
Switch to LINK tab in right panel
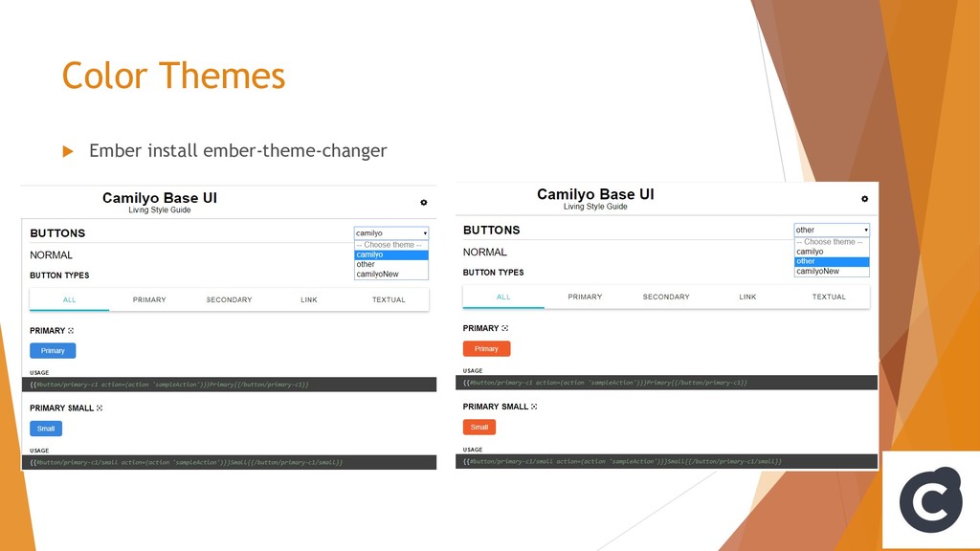pyautogui.click(x=747, y=297)
